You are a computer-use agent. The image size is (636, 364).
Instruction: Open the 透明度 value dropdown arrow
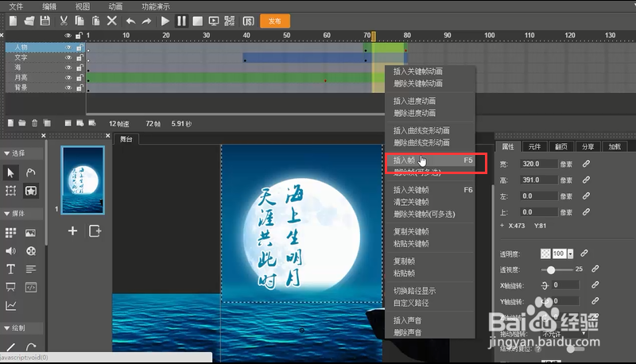(x=570, y=254)
